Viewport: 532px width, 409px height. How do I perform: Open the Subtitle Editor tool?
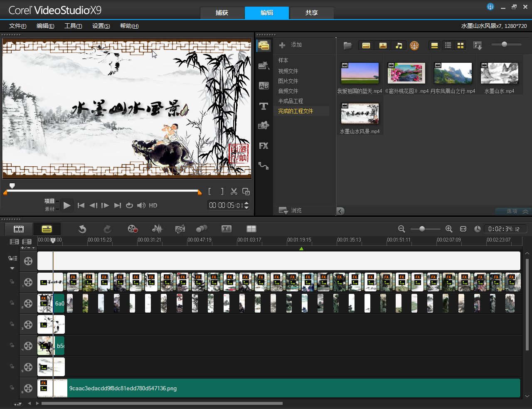[x=227, y=229]
